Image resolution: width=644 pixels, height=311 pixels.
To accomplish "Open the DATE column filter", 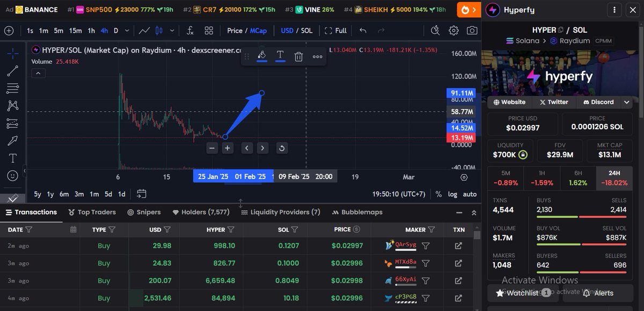I will click(29, 229).
